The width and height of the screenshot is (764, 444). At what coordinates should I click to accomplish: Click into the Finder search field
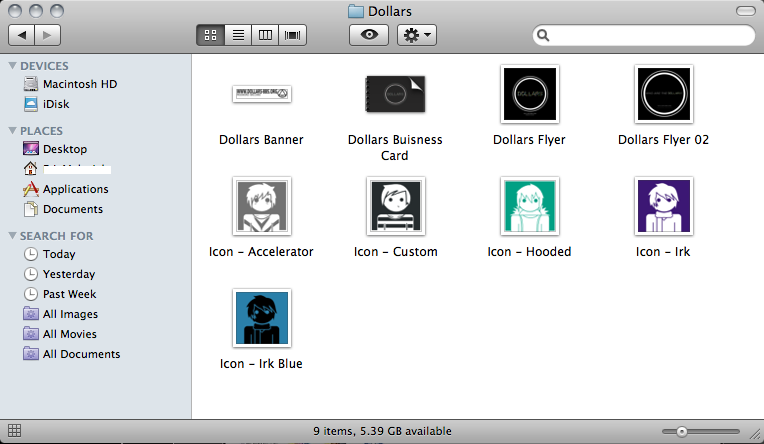point(644,35)
